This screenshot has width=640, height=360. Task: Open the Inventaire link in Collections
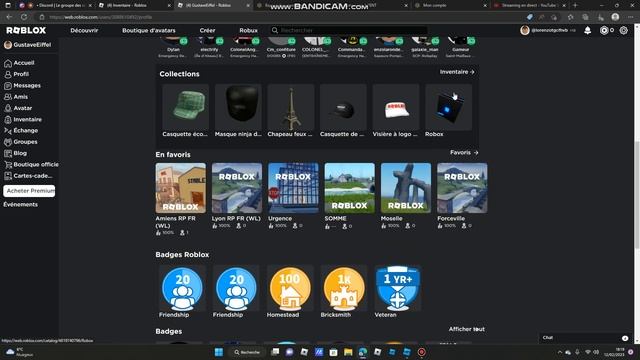pos(457,72)
